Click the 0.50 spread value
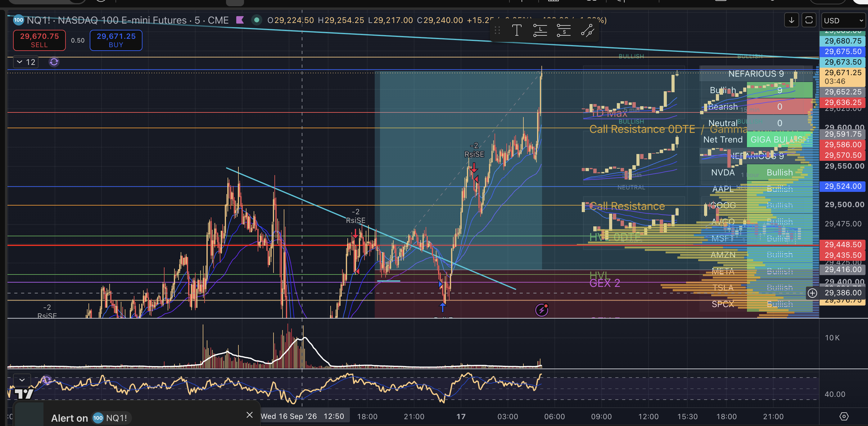Image resolution: width=868 pixels, height=426 pixels. point(78,40)
